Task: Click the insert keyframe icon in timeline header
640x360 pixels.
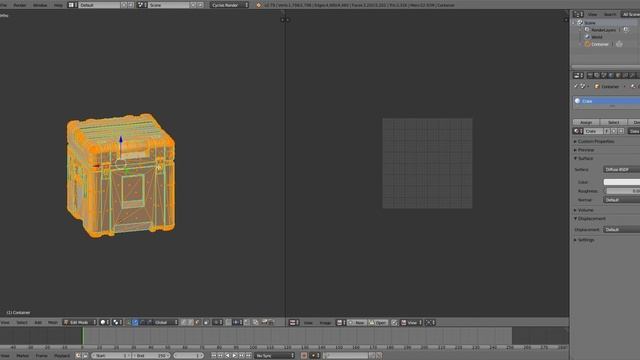Action: 372,356
